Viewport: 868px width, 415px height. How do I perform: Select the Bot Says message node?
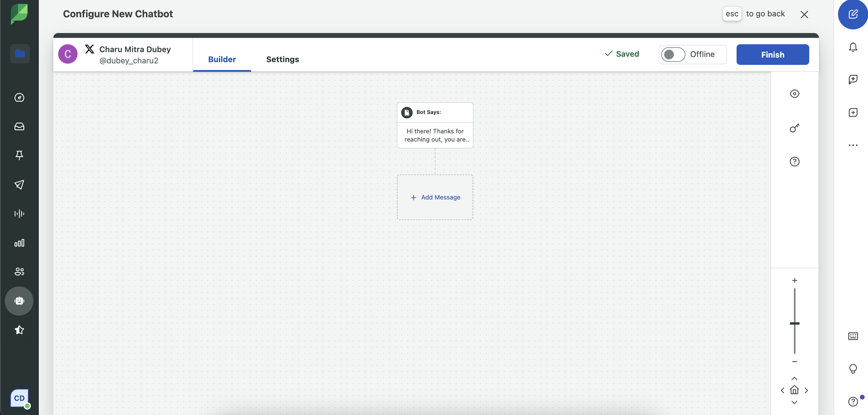coord(435,125)
